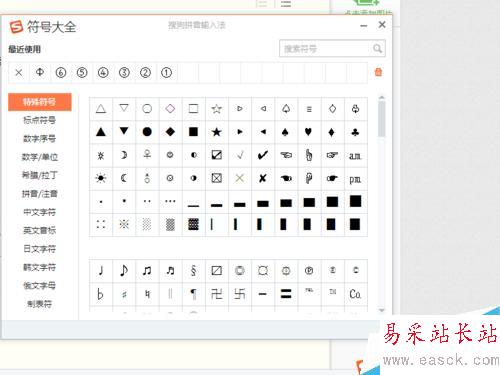Insert the solid black circle symbol
500x375 pixels.
click(x=147, y=132)
